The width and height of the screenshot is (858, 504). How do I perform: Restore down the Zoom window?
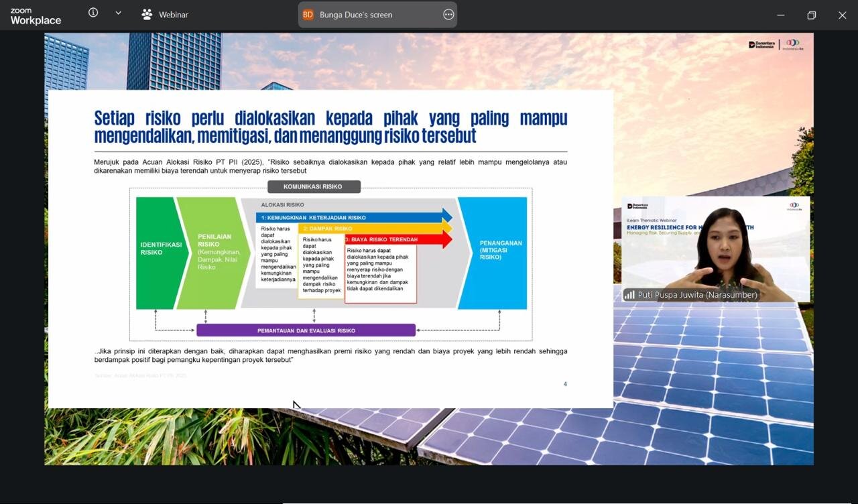point(811,15)
